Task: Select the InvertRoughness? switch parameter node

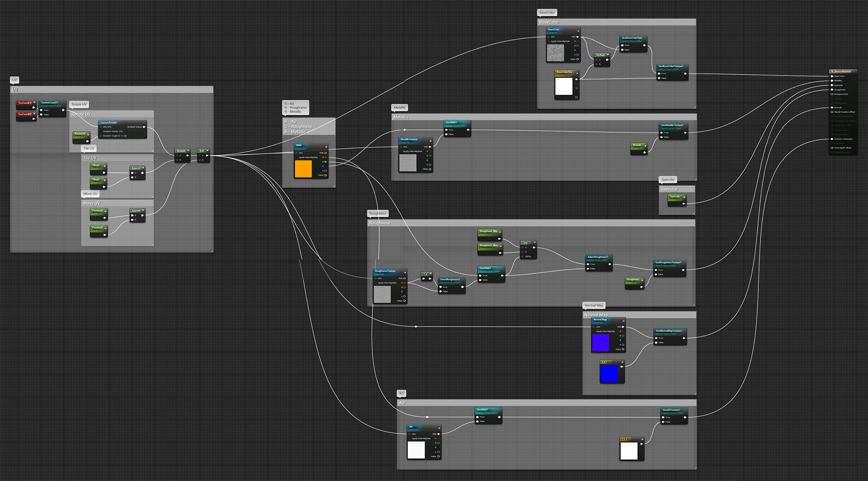Action: pos(450,280)
